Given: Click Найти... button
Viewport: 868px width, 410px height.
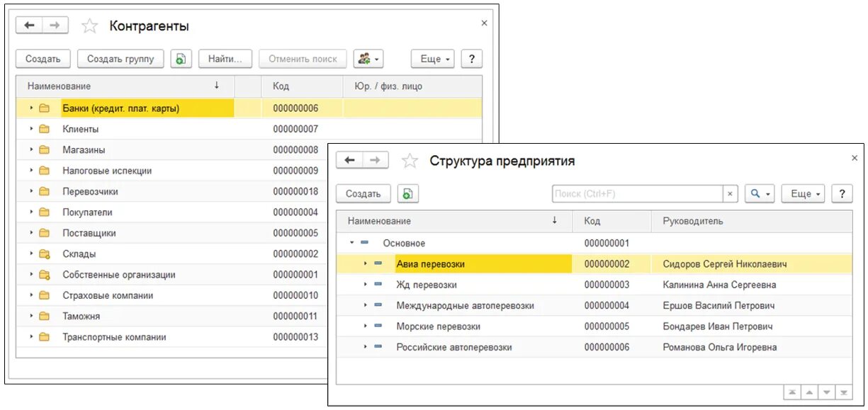Looking at the screenshot, I should click(225, 59).
